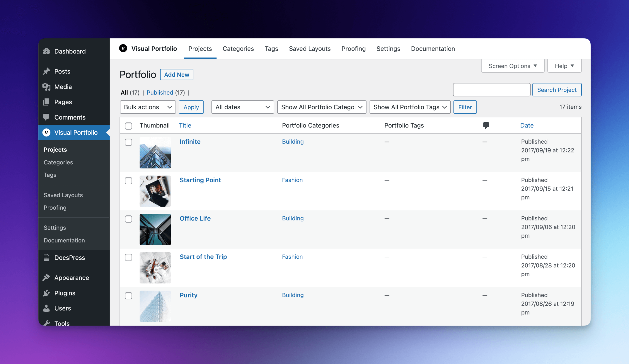Check the select-all checkbox in table header
629x364 pixels.
129,126
